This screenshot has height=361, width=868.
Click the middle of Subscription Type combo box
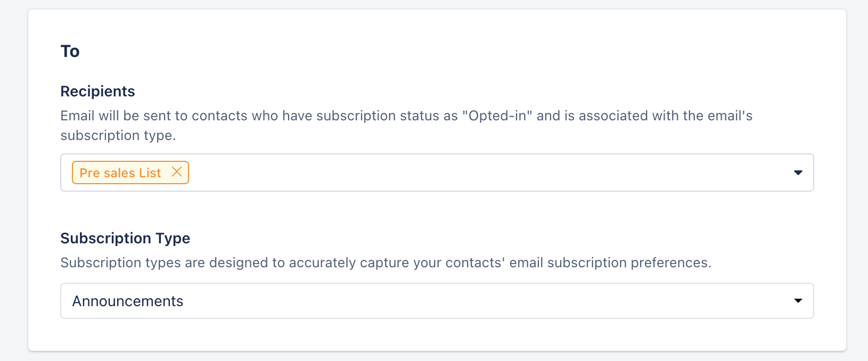click(x=437, y=301)
